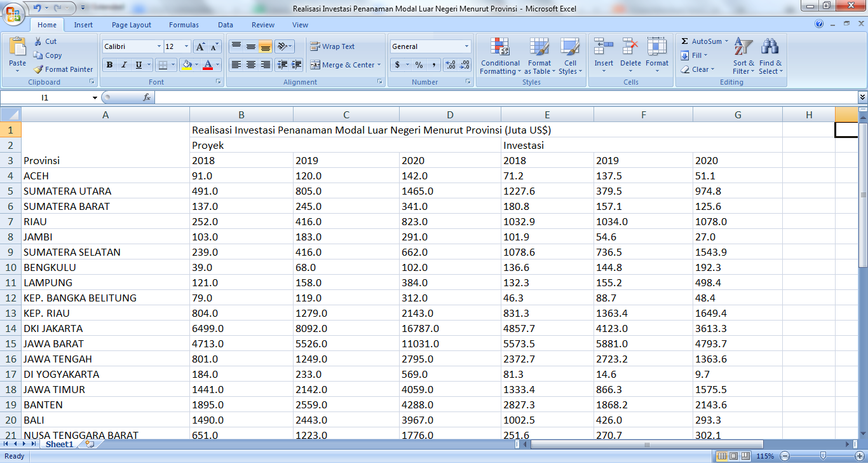Viewport: 868px width, 463px height.
Task: Open the Name Box dropdown arrow
Action: tap(95, 98)
